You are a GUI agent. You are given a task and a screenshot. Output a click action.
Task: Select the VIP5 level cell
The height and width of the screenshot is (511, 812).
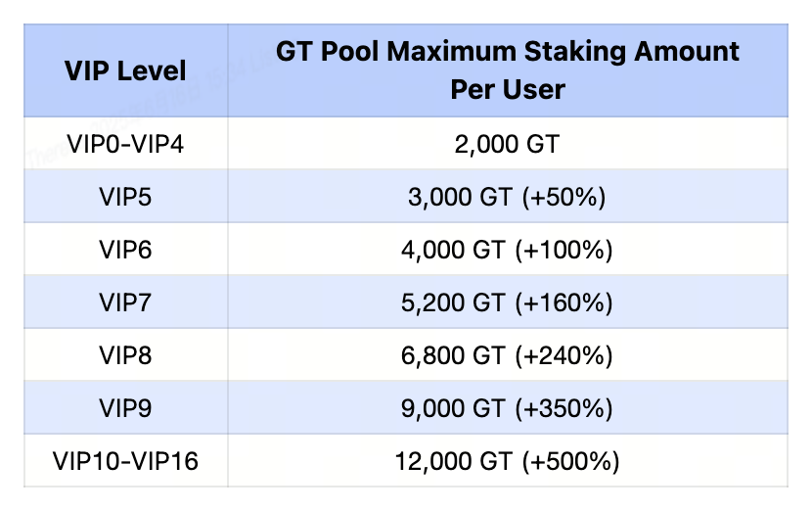point(125,198)
